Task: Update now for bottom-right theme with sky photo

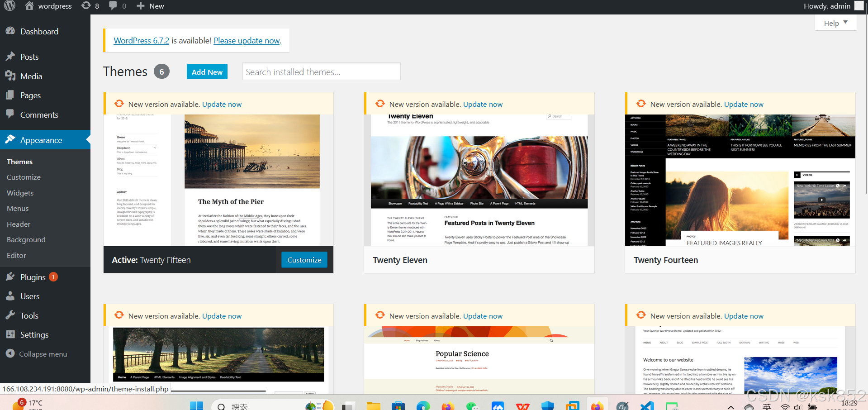Action: point(744,316)
